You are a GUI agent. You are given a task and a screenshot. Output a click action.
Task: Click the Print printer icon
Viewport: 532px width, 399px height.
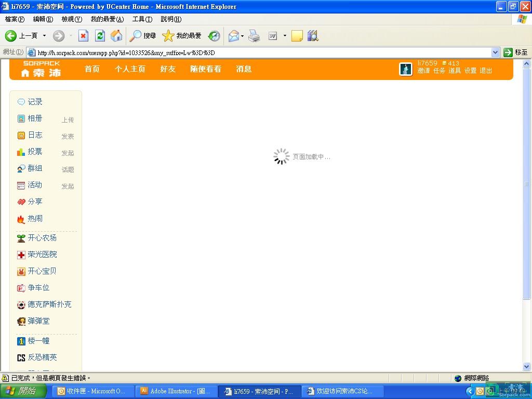coord(254,36)
